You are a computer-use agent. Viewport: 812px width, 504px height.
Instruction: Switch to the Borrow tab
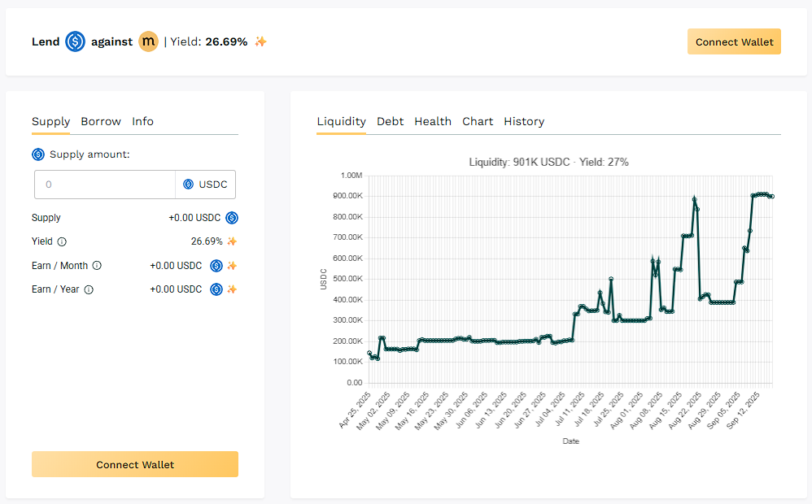(x=101, y=121)
